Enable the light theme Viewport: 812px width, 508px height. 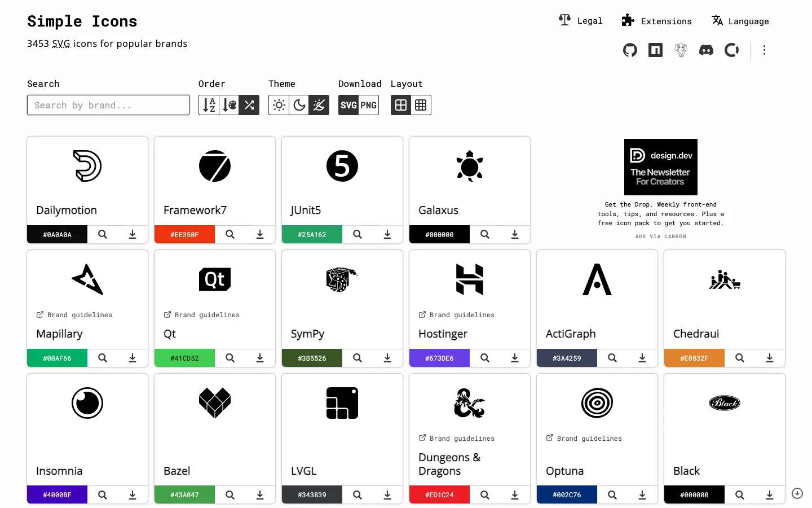[x=279, y=105]
